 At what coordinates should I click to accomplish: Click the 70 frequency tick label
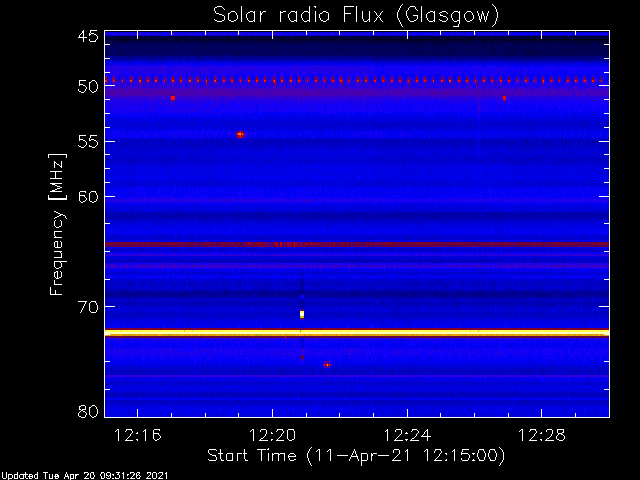click(88, 307)
